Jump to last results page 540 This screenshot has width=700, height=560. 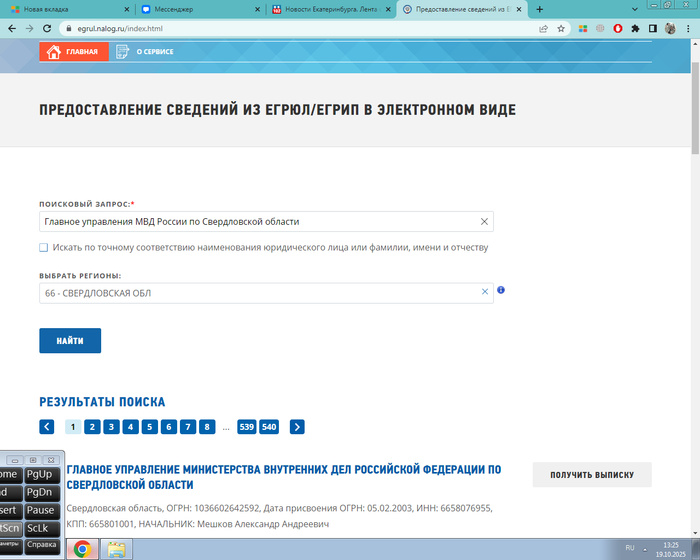(x=269, y=427)
